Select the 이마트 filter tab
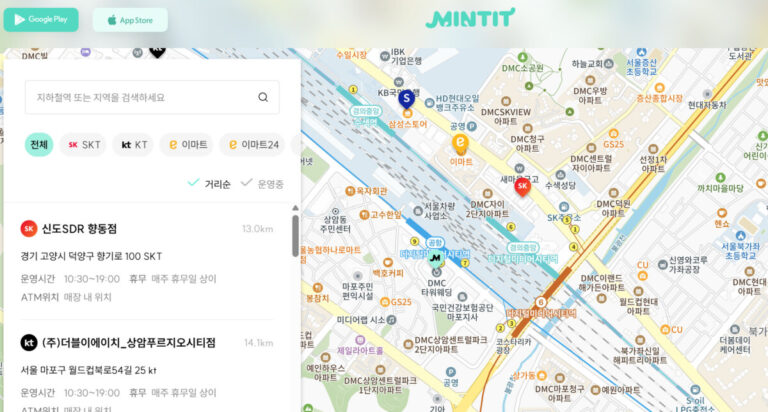The image size is (768, 412). tap(187, 145)
